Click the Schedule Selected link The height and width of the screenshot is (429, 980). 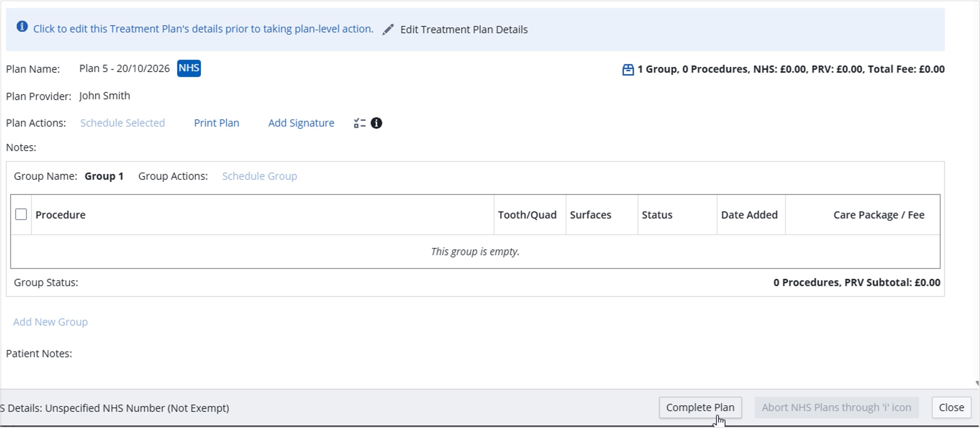pos(123,123)
